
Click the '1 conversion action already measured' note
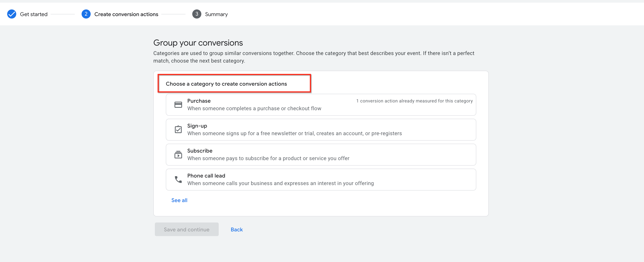pyautogui.click(x=414, y=101)
